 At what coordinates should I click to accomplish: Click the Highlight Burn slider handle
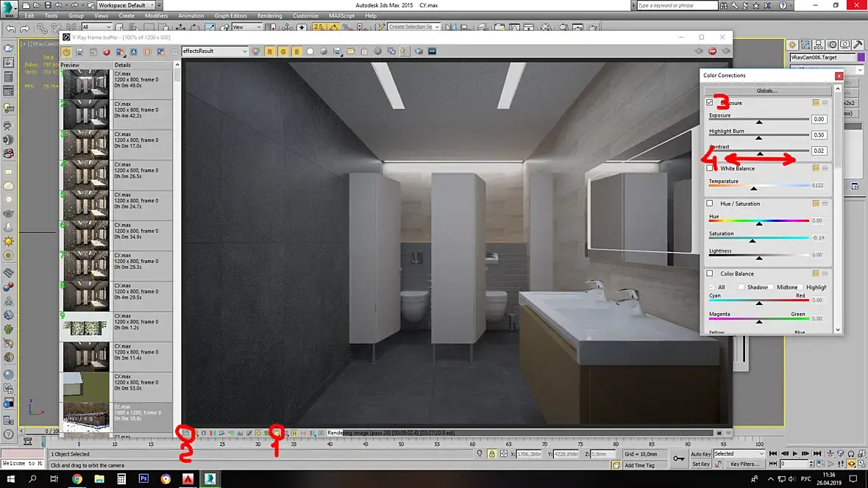coord(759,137)
